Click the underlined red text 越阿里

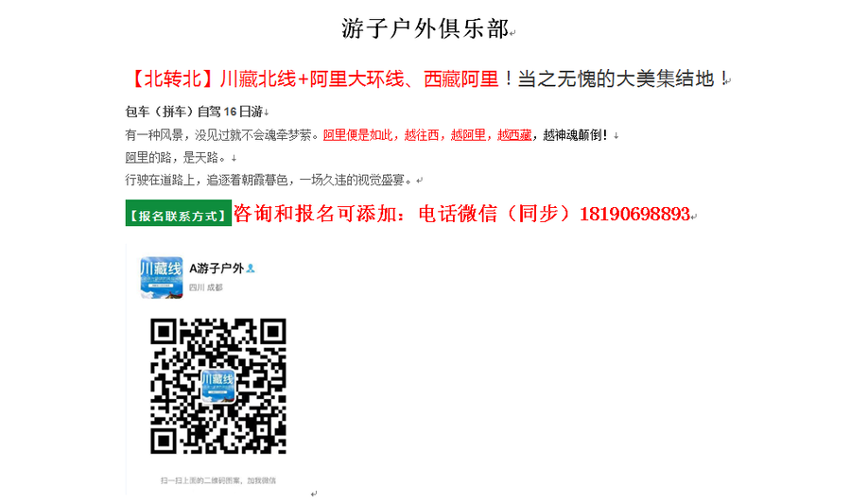click(x=468, y=135)
